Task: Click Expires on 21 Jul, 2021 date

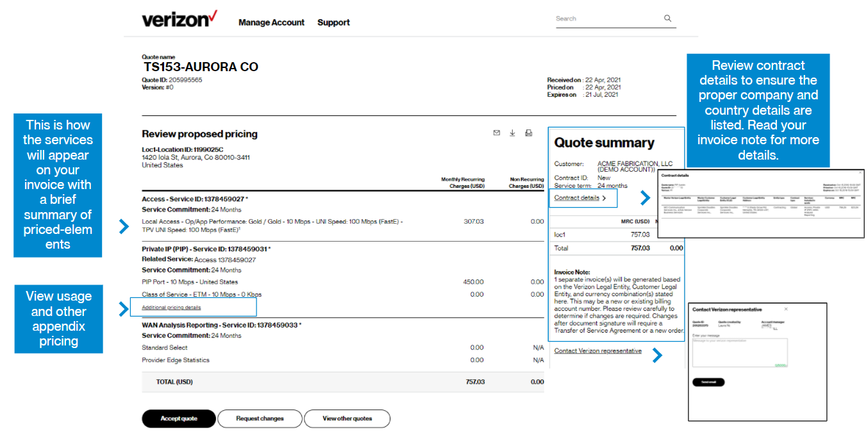Action: tap(583, 95)
